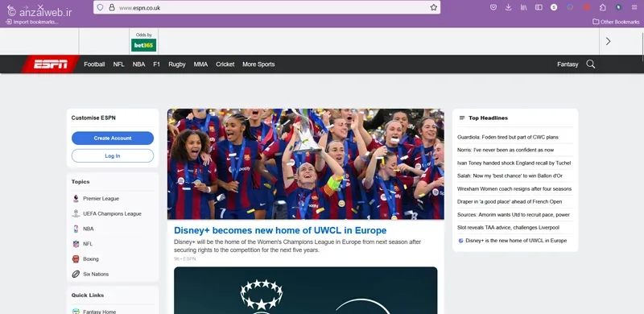Click Import bookmarks in the bookmarks bar
644x314 pixels.
click(32, 22)
